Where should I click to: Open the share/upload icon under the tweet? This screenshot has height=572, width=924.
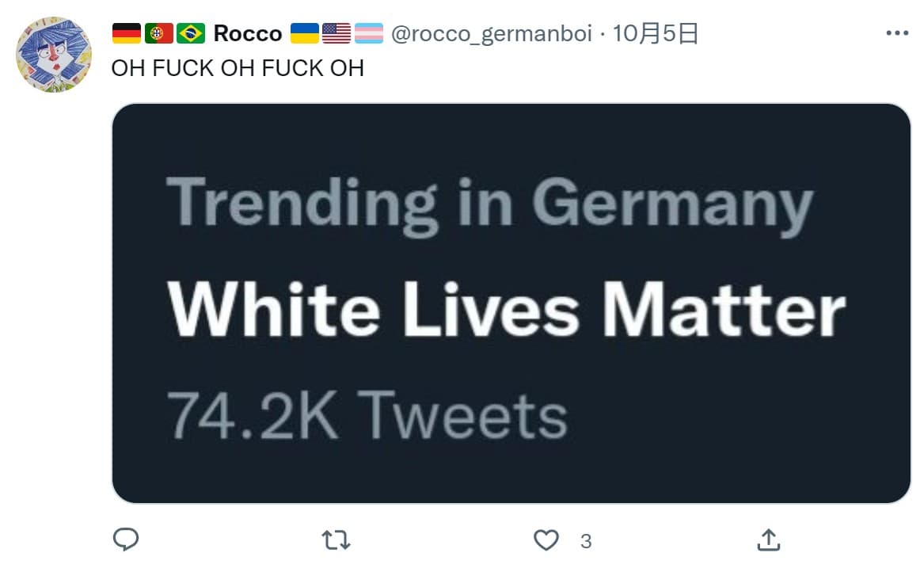(768, 540)
